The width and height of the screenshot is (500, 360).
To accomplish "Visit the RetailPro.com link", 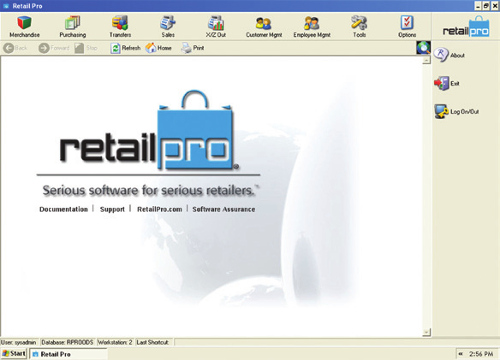I will click(x=160, y=209).
